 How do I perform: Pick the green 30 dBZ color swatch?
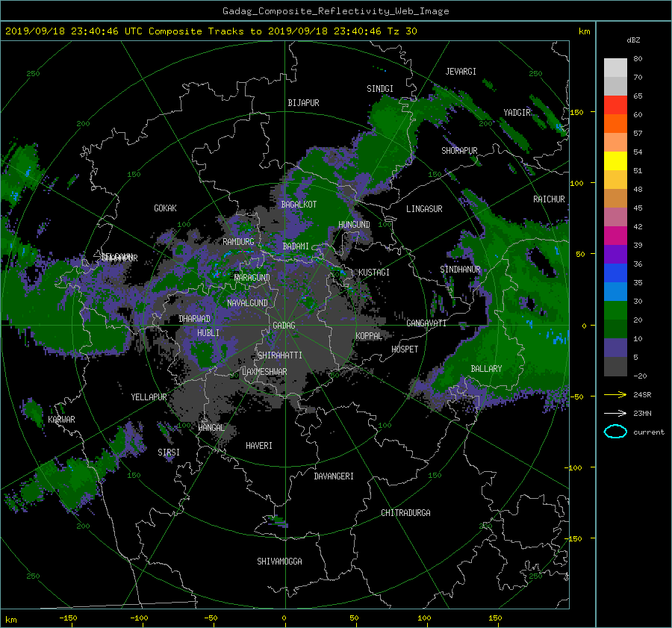pos(615,310)
